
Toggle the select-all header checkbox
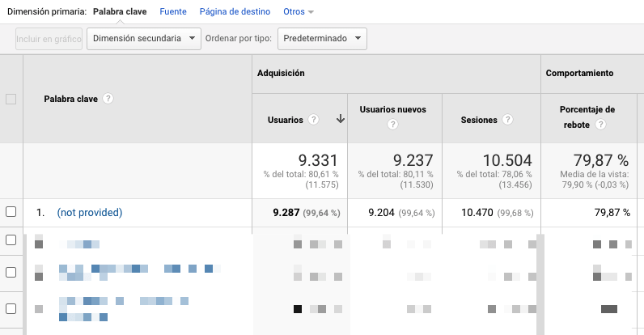pos(11,100)
